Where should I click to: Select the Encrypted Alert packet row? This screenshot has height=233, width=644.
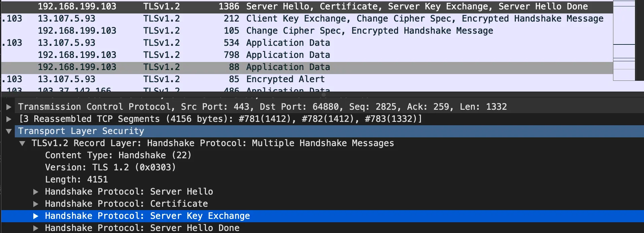pyautogui.click(x=307, y=79)
